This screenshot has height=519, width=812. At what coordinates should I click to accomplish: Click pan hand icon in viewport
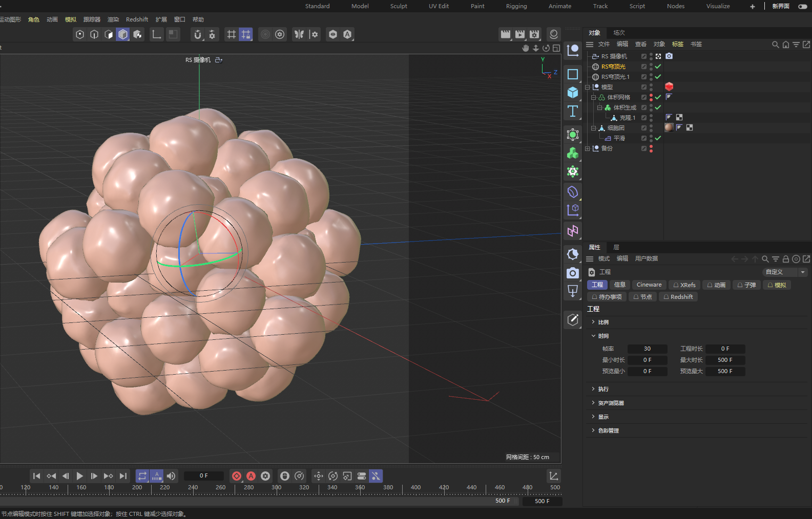point(526,48)
